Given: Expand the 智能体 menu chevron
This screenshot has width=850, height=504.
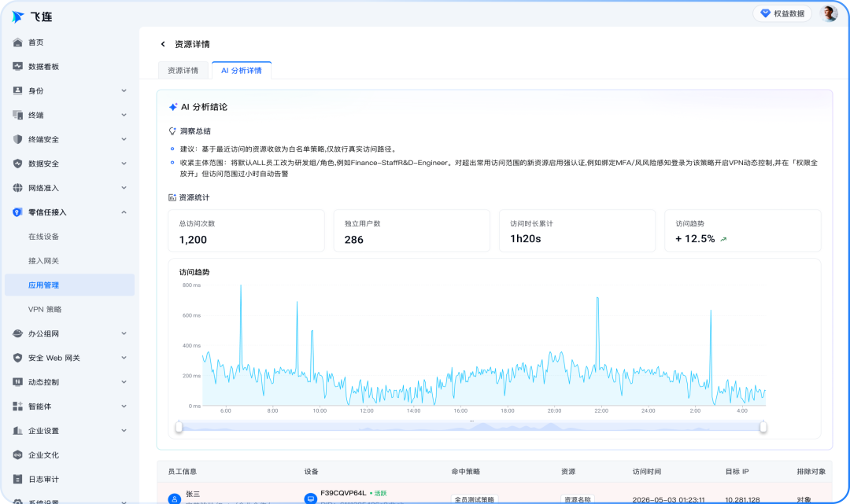Looking at the screenshot, I should [124, 407].
